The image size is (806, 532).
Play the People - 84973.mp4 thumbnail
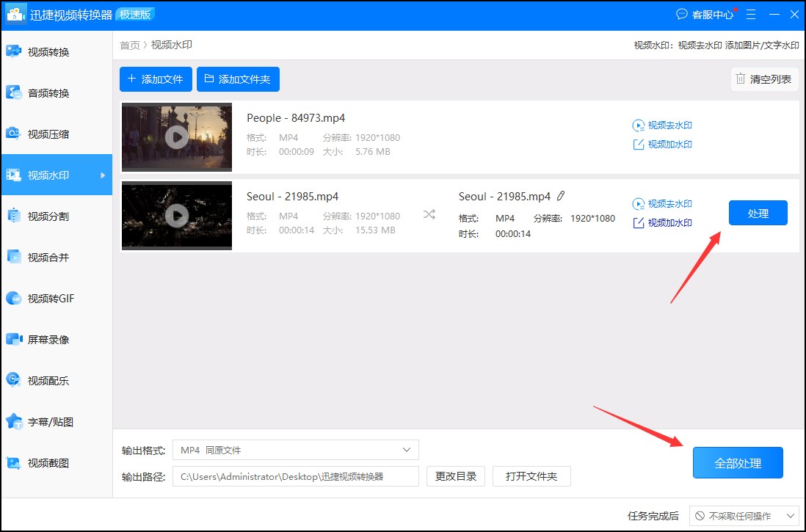pyautogui.click(x=176, y=137)
